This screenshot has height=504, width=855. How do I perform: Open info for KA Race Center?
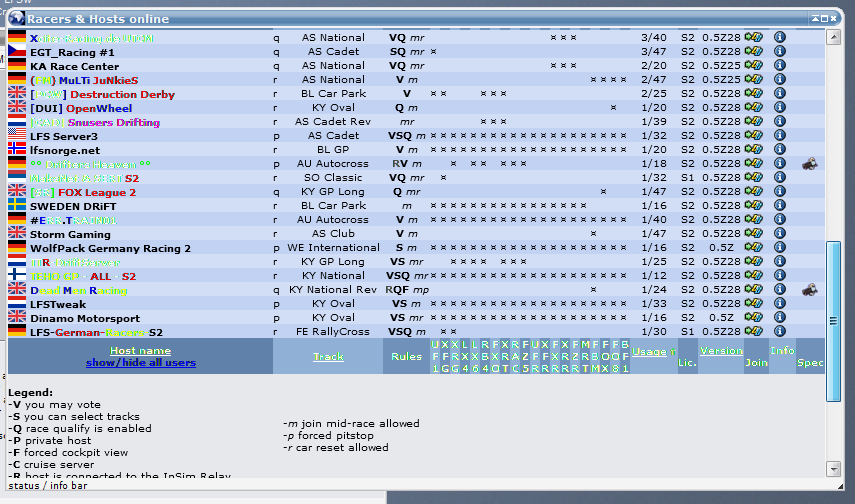pyautogui.click(x=780, y=65)
